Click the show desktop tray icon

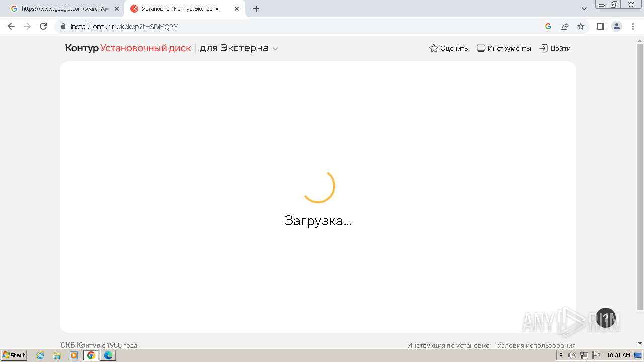(638, 355)
